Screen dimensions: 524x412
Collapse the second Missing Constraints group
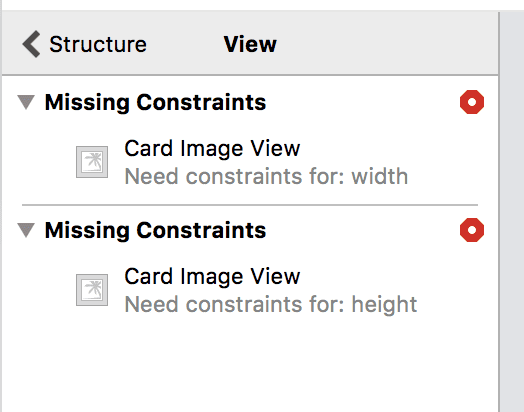point(26,230)
